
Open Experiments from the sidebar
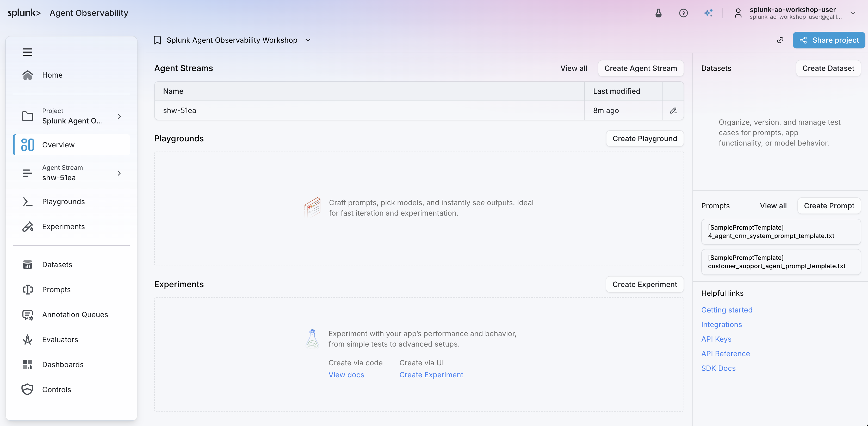(x=71, y=227)
